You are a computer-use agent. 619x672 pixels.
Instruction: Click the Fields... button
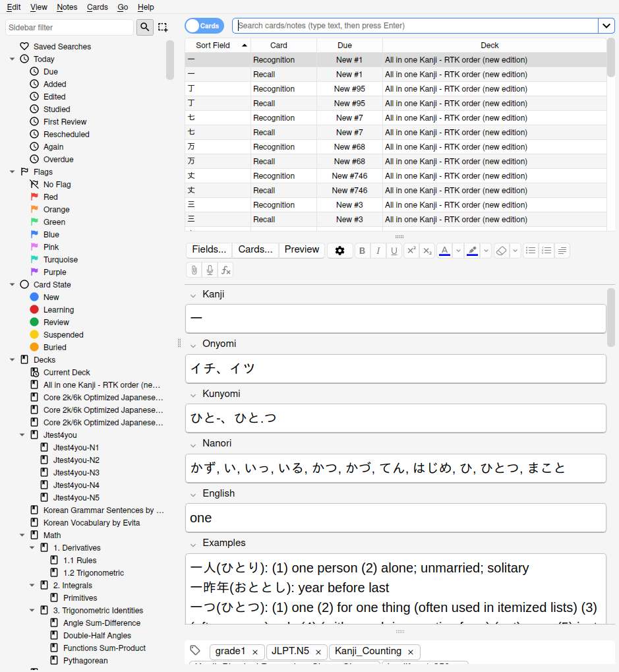(x=209, y=250)
